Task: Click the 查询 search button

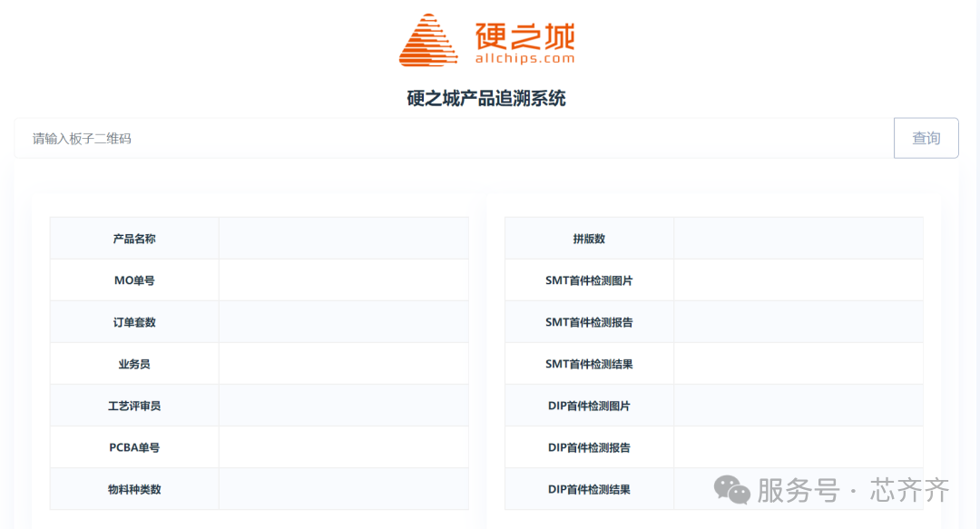Action: point(926,138)
